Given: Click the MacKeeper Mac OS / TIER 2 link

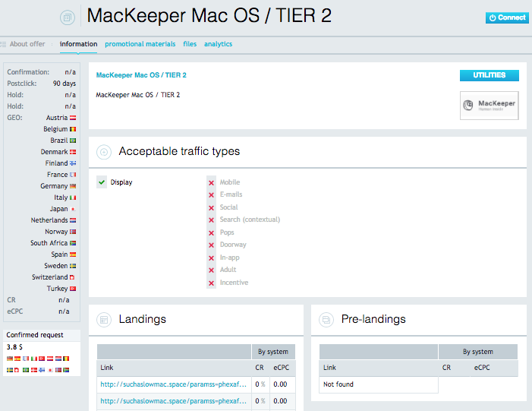Looking at the screenshot, I should pos(141,75).
